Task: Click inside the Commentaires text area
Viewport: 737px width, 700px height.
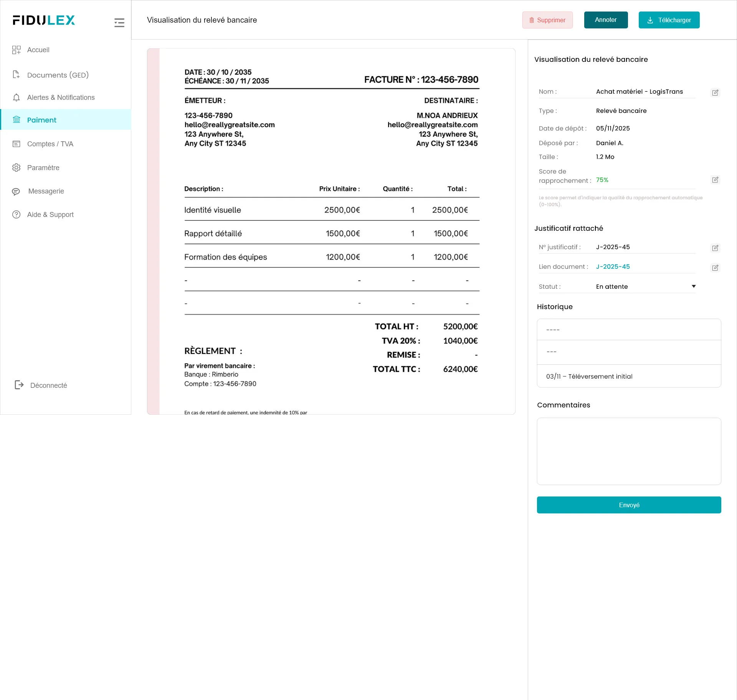Action: pyautogui.click(x=629, y=451)
